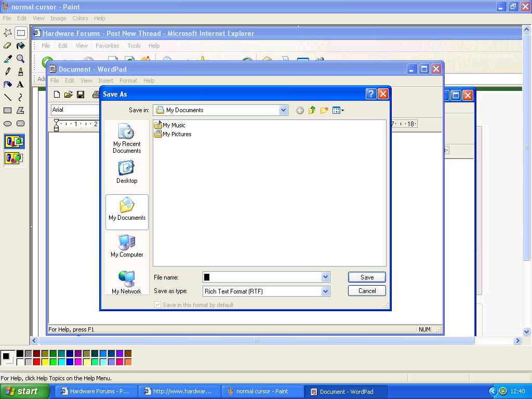Open Paint's Colors menu

click(80, 18)
